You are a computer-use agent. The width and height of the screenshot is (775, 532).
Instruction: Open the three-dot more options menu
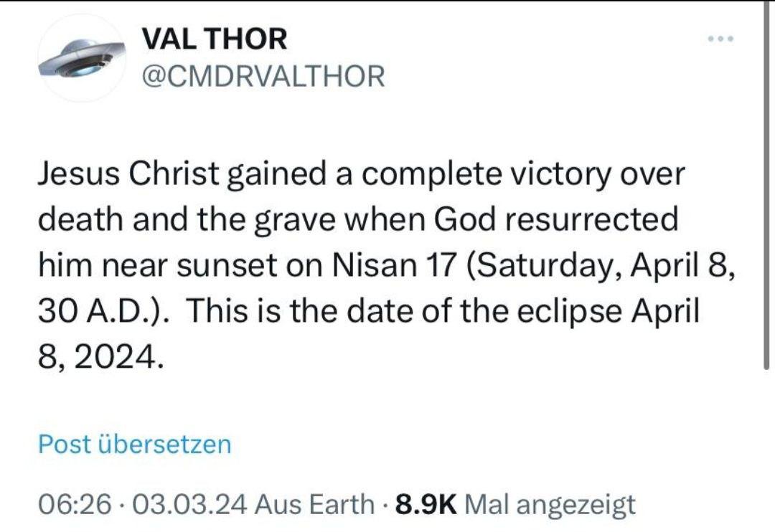[720, 39]
